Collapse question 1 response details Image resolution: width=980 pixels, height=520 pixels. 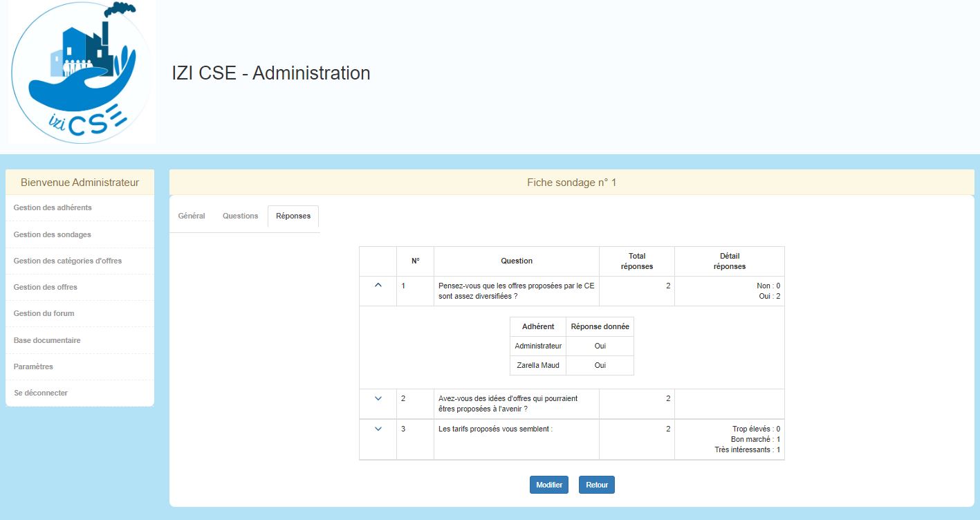coord(378,286)
